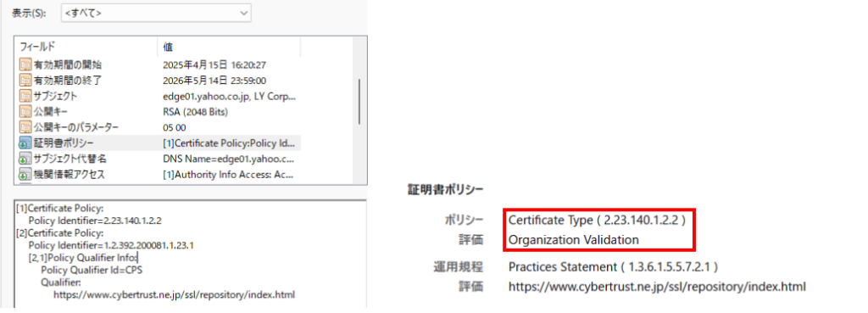Click the 値 column header

(229, 47)
